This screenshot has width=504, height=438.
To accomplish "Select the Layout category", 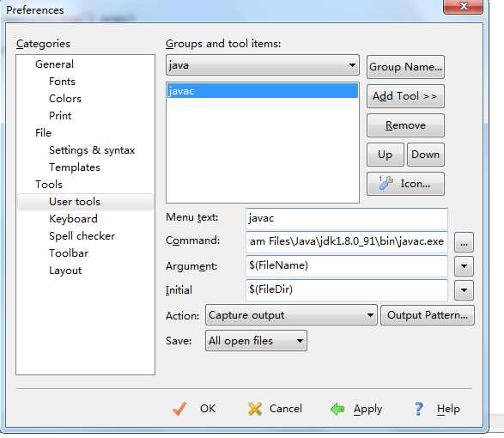I will (65, 271).
